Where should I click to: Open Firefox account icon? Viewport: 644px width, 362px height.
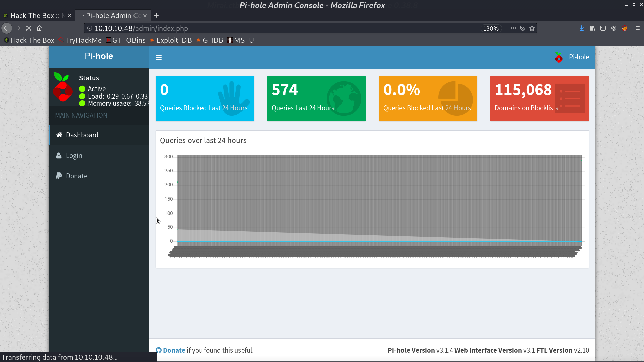pyautogui.click(x=614, y=28)
